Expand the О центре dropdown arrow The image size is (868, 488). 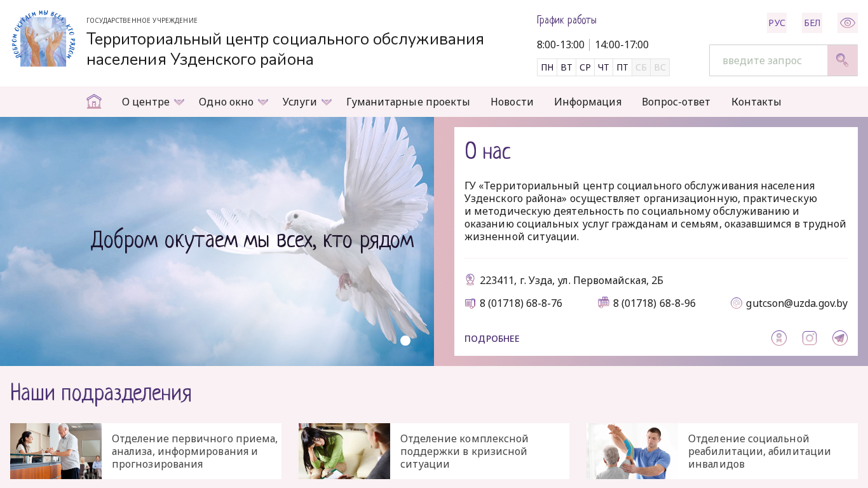(x=179, y=102)
